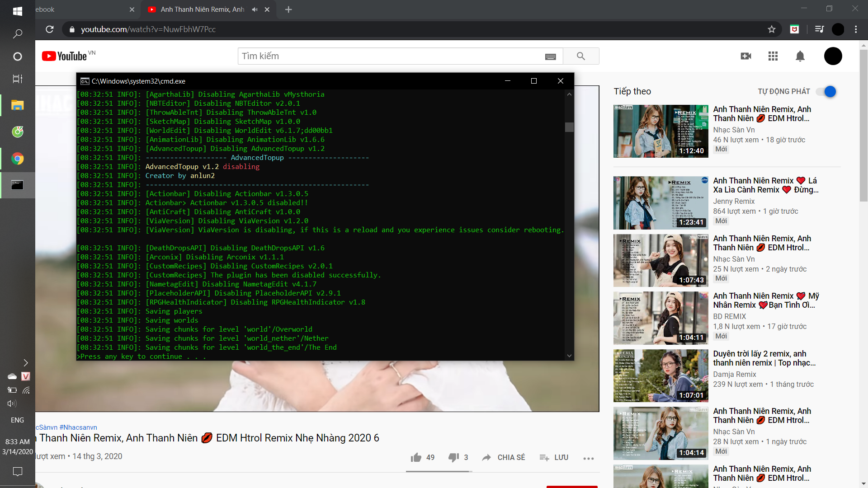Viewport: 868px width, 488px height.
Task: Click the #Nhacsanvn hashtag link
Action: [x=78, y=427]
